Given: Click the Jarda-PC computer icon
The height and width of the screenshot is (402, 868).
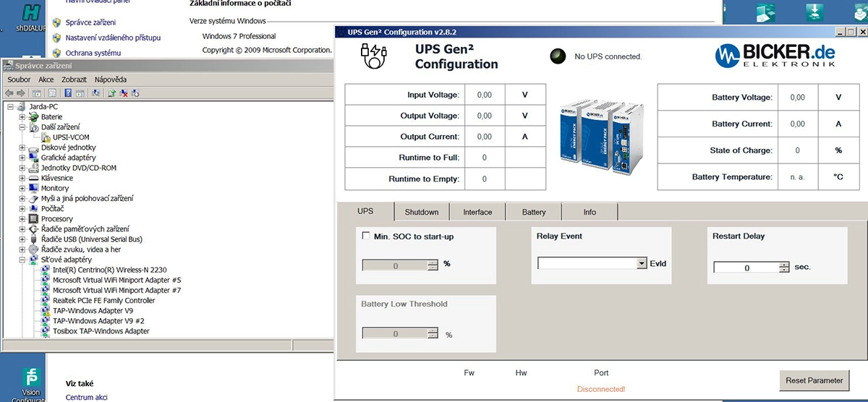Looking at the screenshot, I should [21, 106].
